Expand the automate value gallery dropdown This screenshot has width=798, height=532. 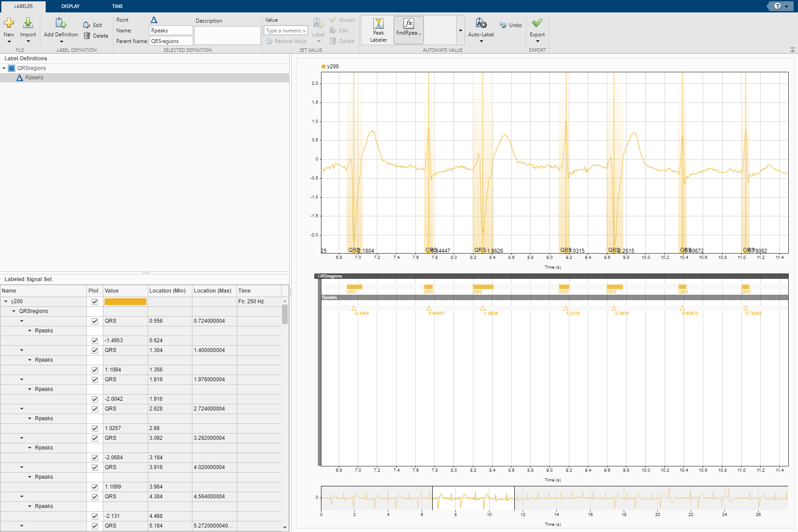coord(460,31)
